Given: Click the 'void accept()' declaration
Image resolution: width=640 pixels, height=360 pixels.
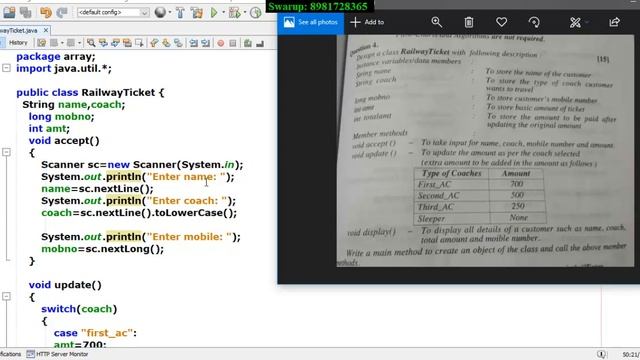Looking at the screenshot, I should point(64,141).
